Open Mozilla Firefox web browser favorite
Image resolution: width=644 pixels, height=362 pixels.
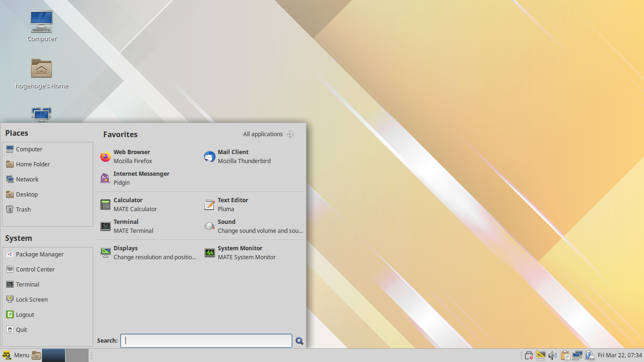pos(149,156)
